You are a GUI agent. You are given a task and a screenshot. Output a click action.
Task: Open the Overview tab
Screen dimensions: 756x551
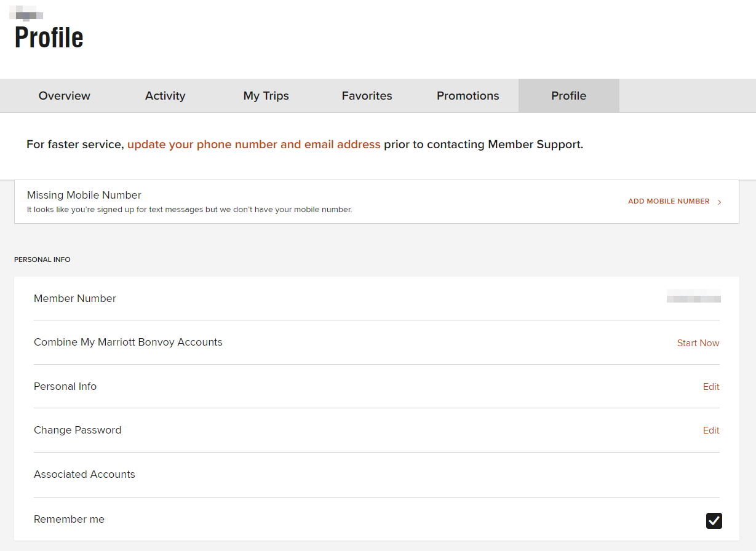tap(65, 96)
